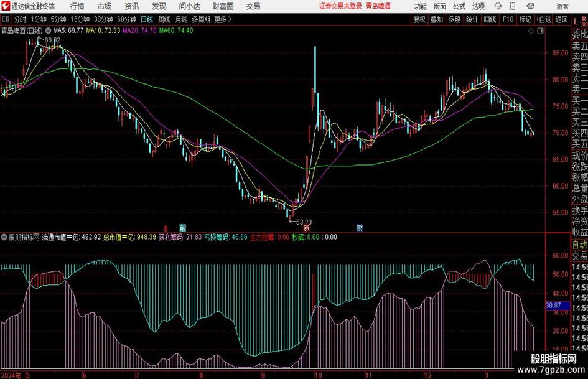Click the 2024年 date label on time axis
The width and height of the screenshot is (588, 379).
12,375
